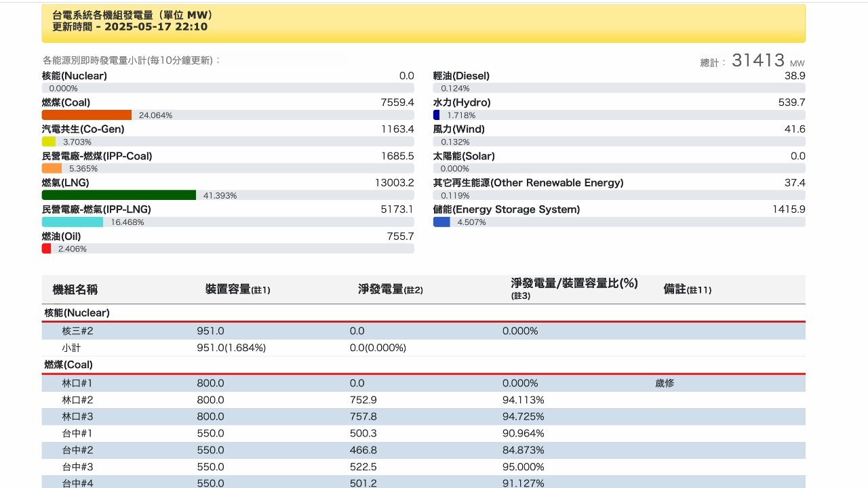The width and height of the screenshot is (868, 488).
Task: Click the Co-Gen yellow bar segment
Action: click(49, 142)
